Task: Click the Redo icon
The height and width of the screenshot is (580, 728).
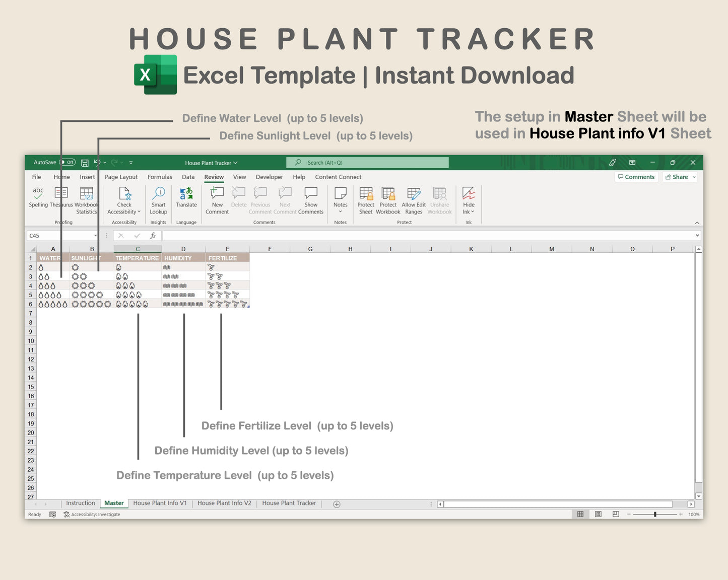Action: pyautogui.click(x=114, y=162)
